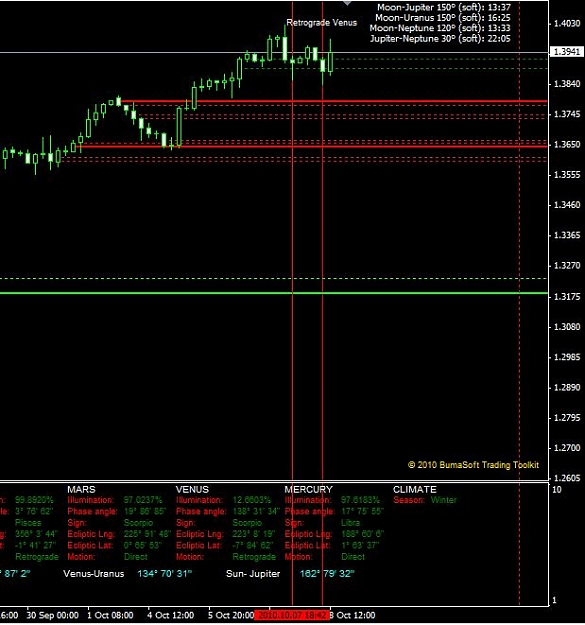This screenshot has width=585, height=625.
Task: Click Mercury Ecliptic Lng value 188° 60' 6"
Action: tap(362, 534)
